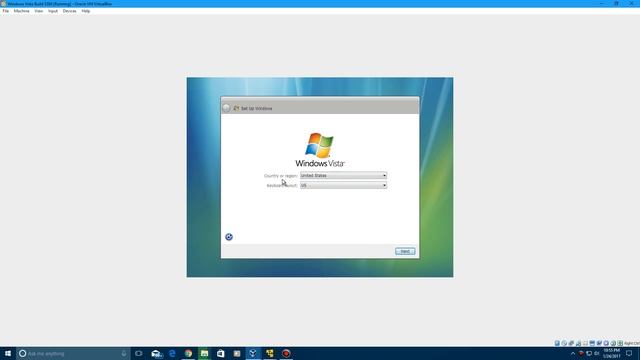Click the network icon in the system tray
This screenshot has height=360, width=640.
[x=589, y=353]
